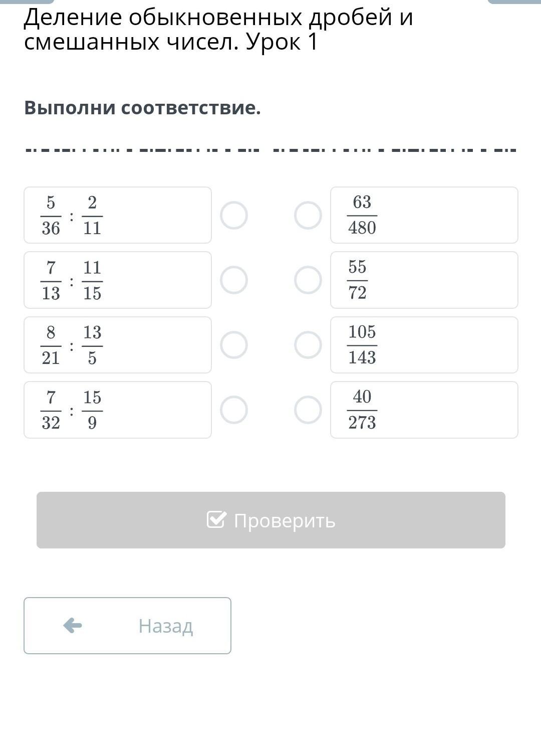The height and width of the screenshot is (756, 541).
Task: Select radio next to 5/36 : 2/11
Action: point(234,216)
